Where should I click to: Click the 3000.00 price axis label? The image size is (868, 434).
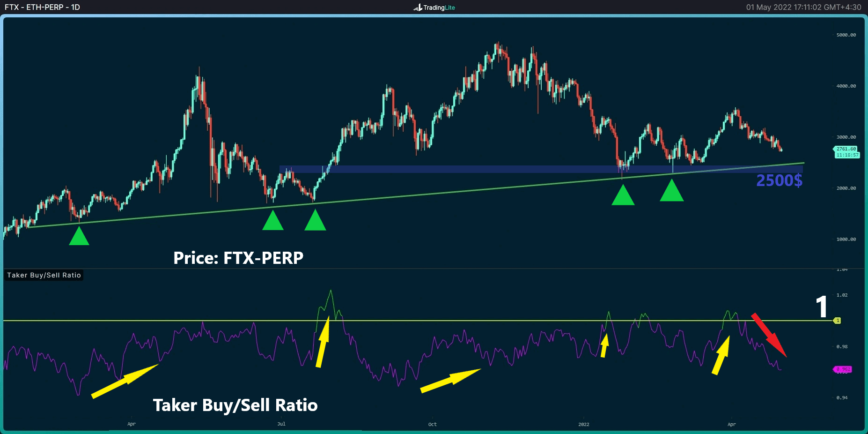pyautogui.click(x=846, y=137)
